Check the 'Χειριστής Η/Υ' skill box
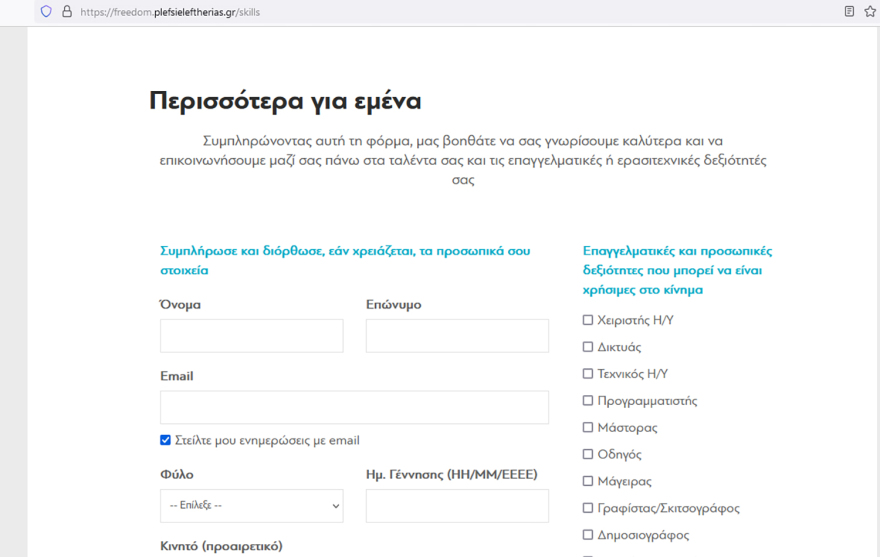This screenshot has width=880, height=557. [588, 320]
